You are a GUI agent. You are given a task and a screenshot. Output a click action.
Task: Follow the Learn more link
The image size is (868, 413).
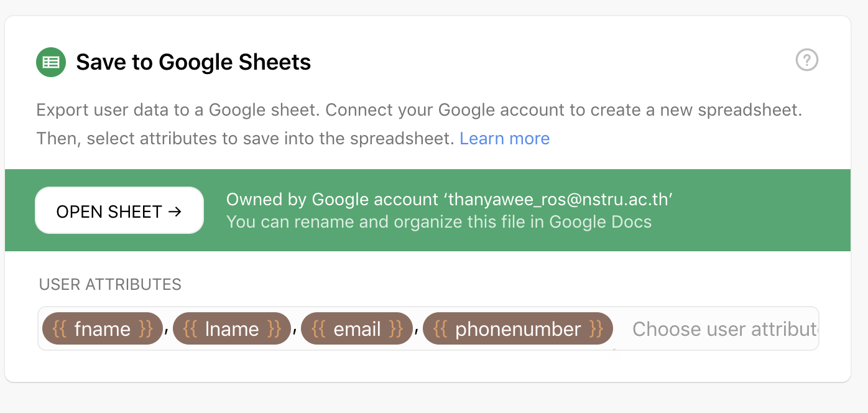click(x=504, y=138)
